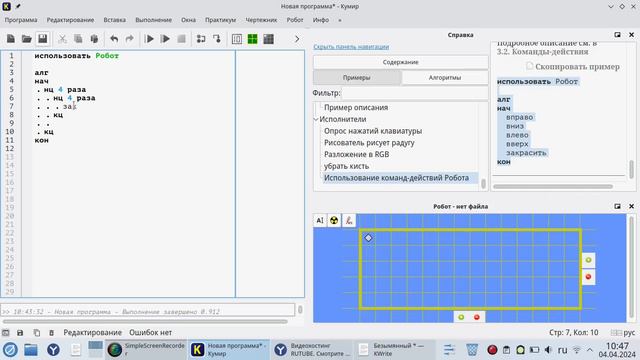Toggle radiation mode icon in Robot window
The width and height of the screenshot is (640, 360).
click(334, 220)
